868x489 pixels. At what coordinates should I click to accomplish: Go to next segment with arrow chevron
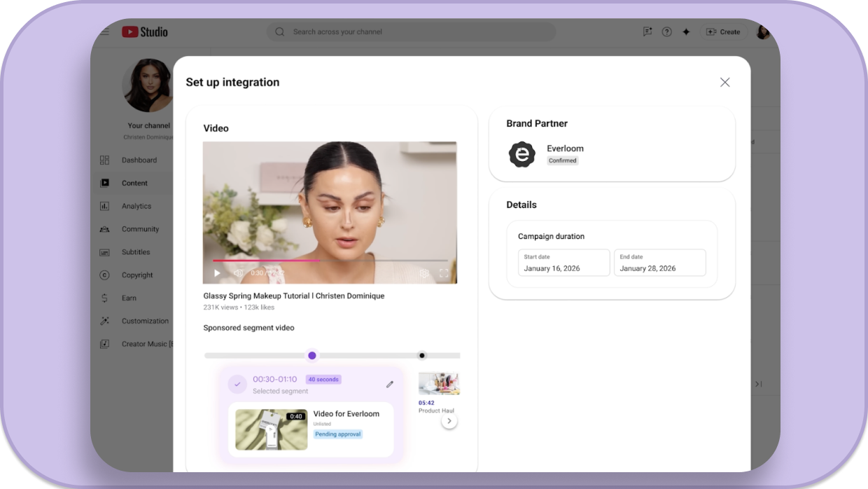click(x=449, y=421)
